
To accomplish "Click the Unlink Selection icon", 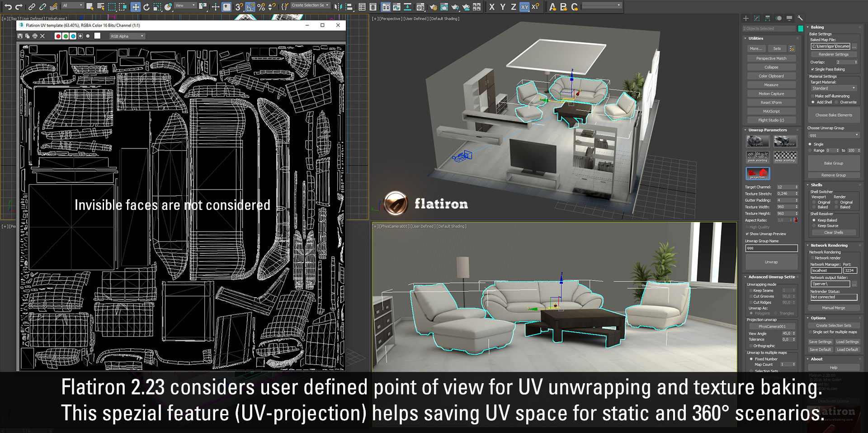I will (x=42, y=7).
